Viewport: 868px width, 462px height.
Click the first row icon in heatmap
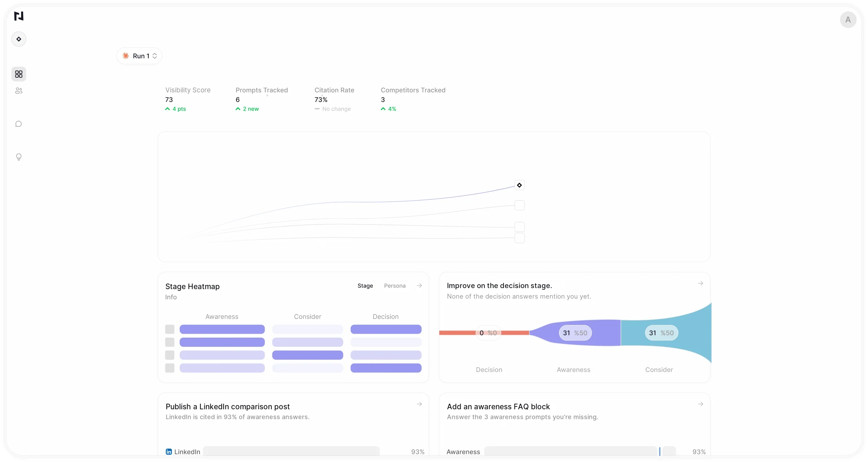click(x=170, y=329)
